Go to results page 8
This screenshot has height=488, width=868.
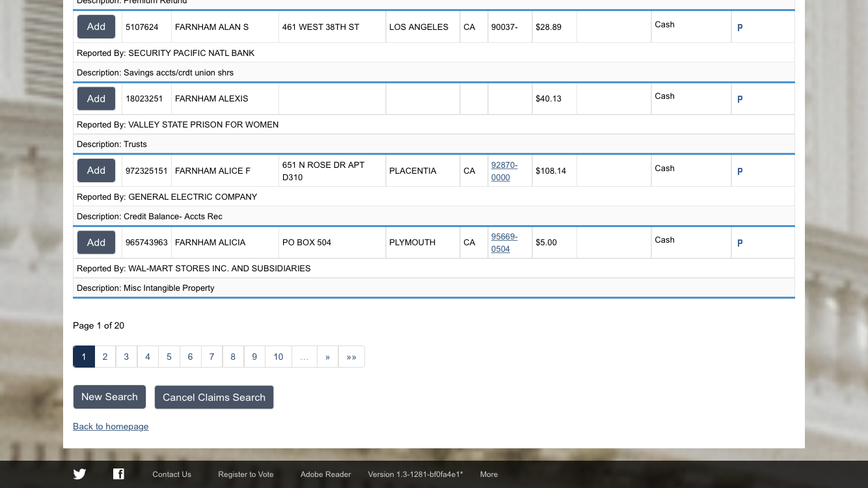tap(233, 357)
